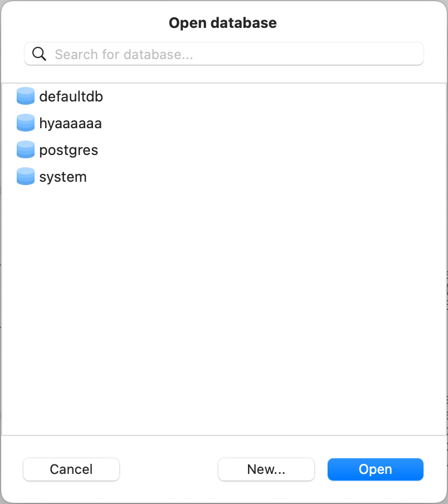Image resolution: width=448 pixels, height=504 pixels.
Task: Click the database icon beside postgres
Action: coord(25,149)
